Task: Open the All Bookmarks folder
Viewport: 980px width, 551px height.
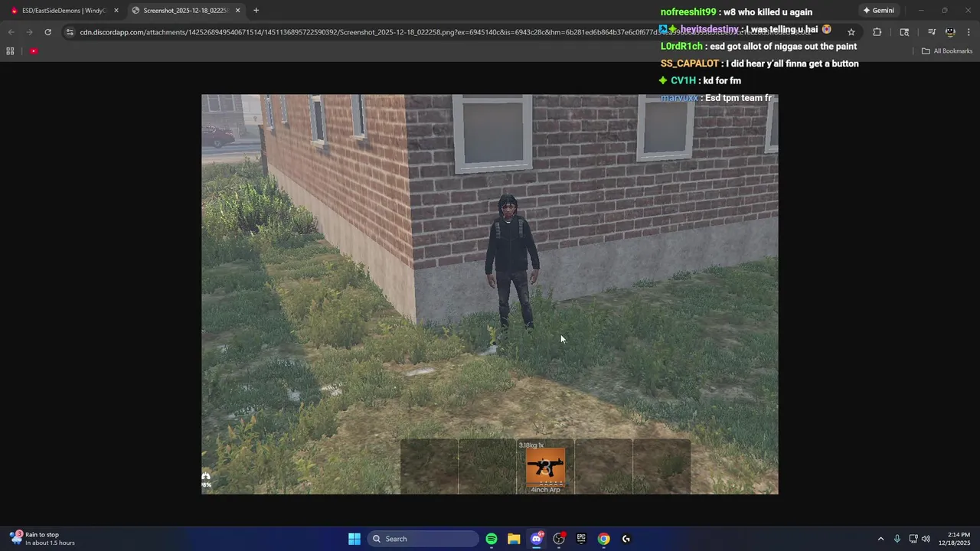Action: [x=947, y=51]
